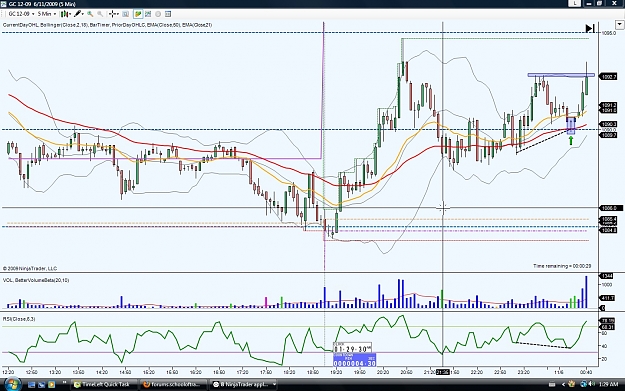Click the 1092.7 current price marker
Viewport: 625px width, 391px height.
coord(609,77)
